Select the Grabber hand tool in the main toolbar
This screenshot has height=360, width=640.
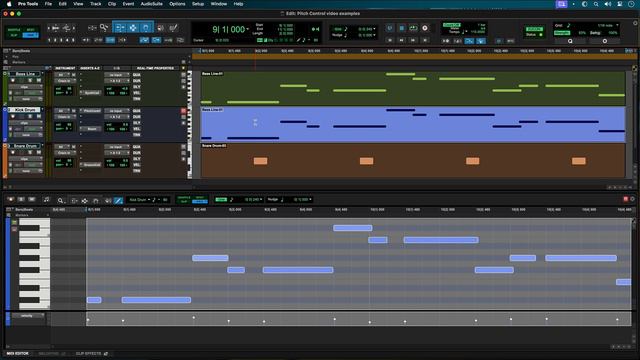(x=146, y=28)
